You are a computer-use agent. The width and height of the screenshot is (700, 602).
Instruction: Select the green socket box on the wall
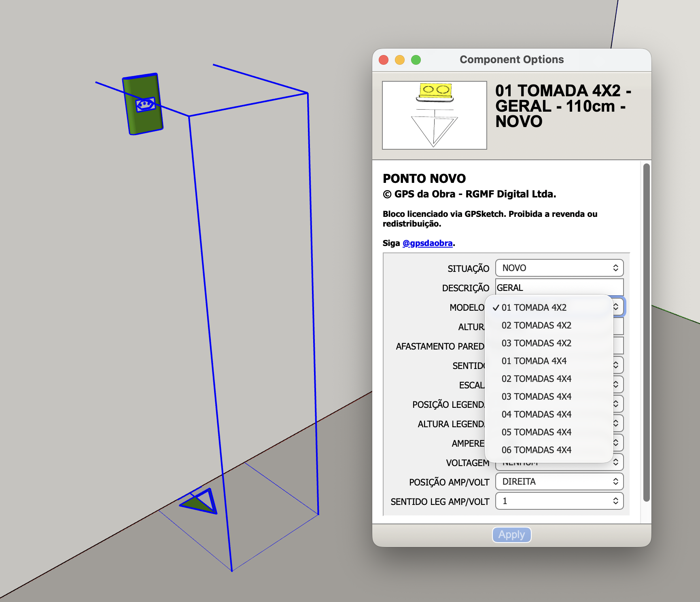[143, 104]
